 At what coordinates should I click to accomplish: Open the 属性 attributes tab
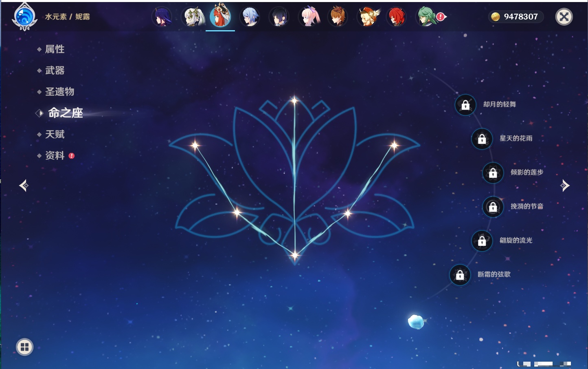(55, 49)
